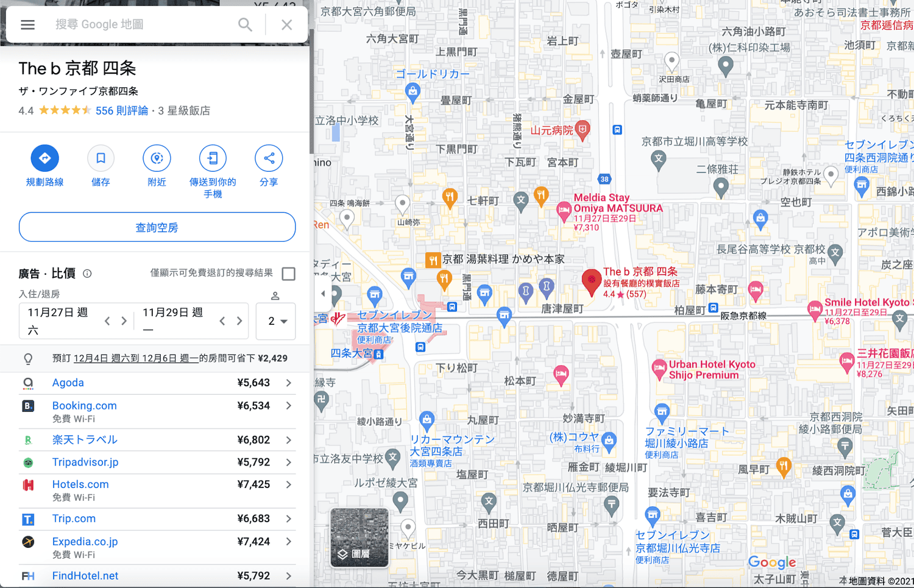
Task: Open the Booking.com price listing
Action: (x=157, y=411)
